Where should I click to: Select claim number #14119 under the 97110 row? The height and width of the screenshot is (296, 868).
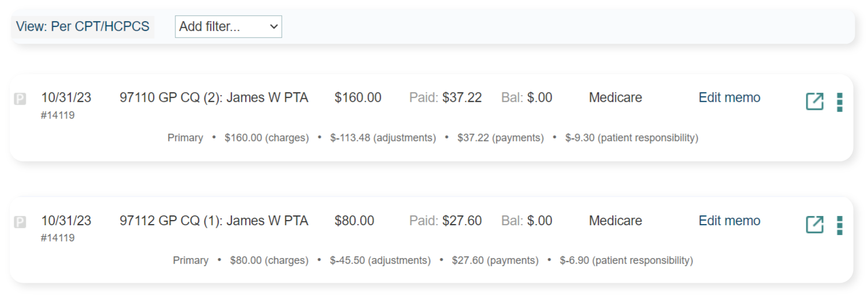(x=58, y=115)
